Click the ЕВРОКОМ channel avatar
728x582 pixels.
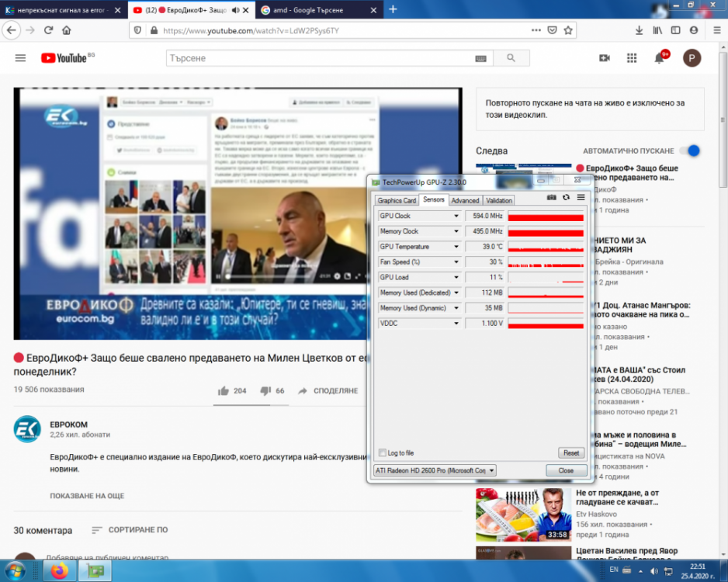point(27,429)
